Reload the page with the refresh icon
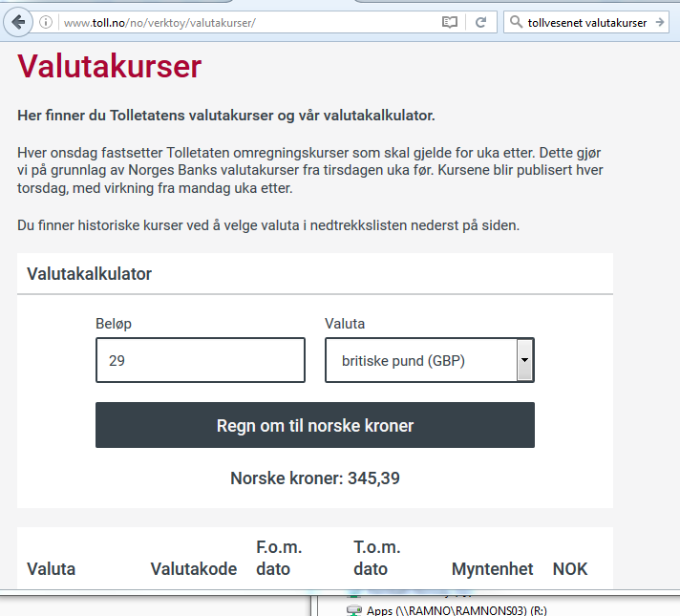 pyautogui.click(x=480, y=22)
